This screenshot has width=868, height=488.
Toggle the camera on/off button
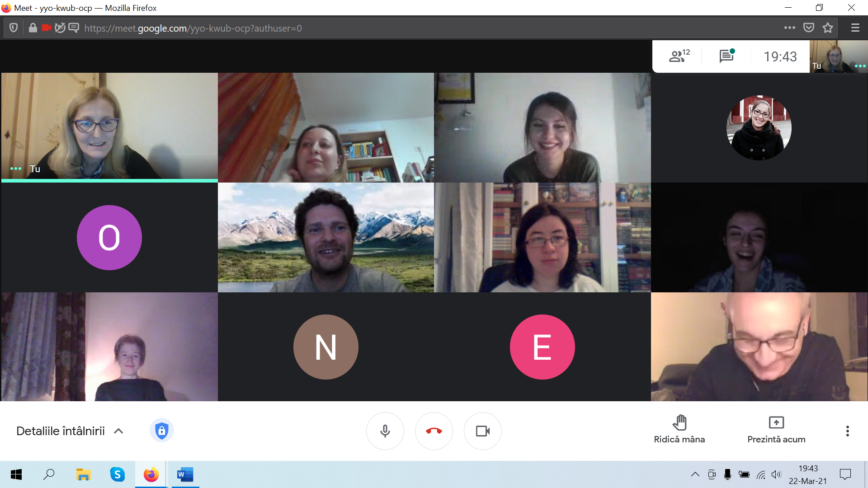(x=482, y=431)
